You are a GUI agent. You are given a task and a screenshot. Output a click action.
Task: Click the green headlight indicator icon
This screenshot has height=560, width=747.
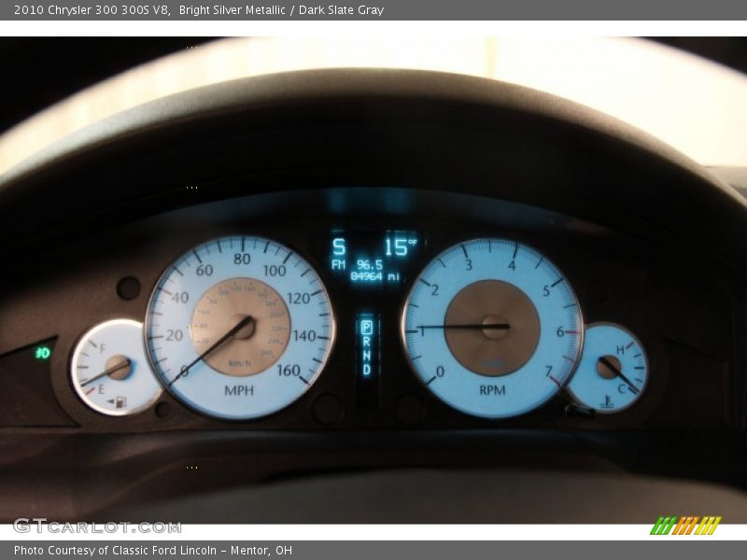[x=43, y=353]
